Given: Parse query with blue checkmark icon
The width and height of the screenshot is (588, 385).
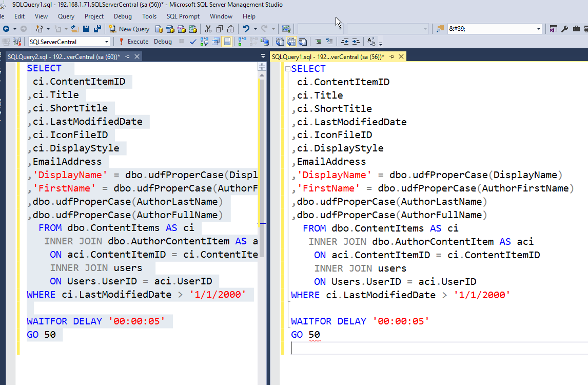Looking at the screenshot, I should pyautogui.click(x=193, y=42).
